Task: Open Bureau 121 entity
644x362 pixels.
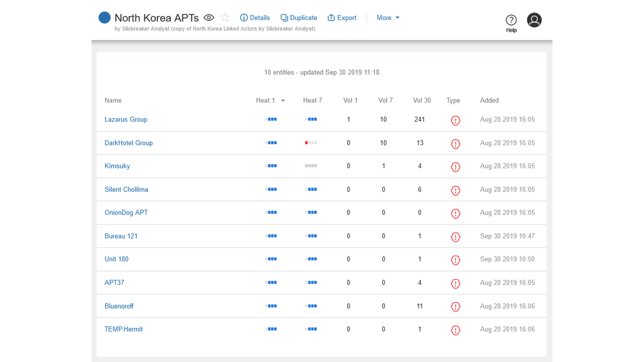Action: (x=121, y=236)
